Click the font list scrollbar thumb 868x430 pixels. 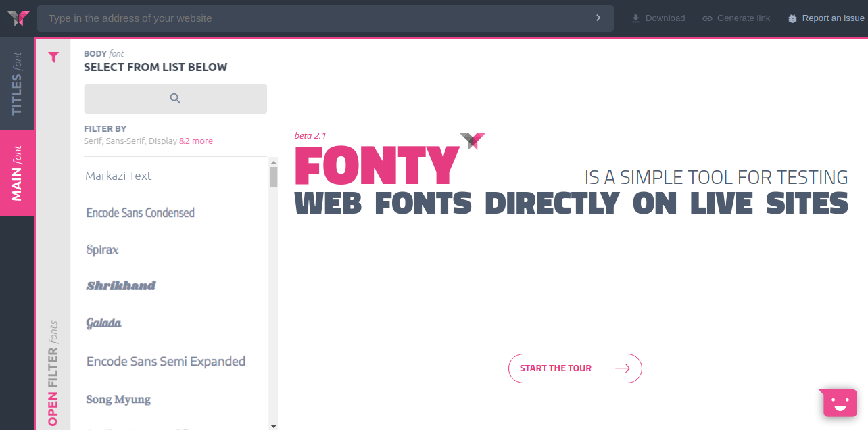273,176
